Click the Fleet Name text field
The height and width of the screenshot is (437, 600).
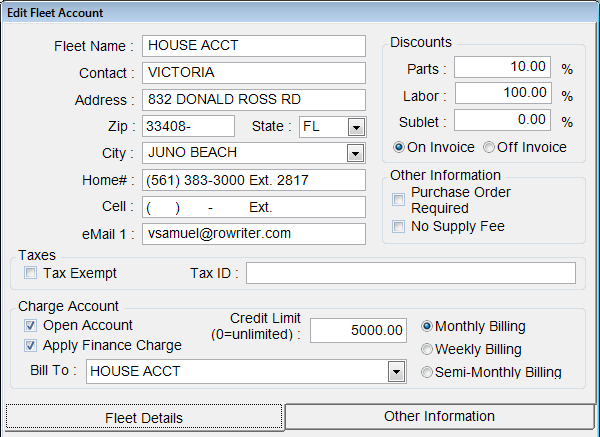coord(254,46)
